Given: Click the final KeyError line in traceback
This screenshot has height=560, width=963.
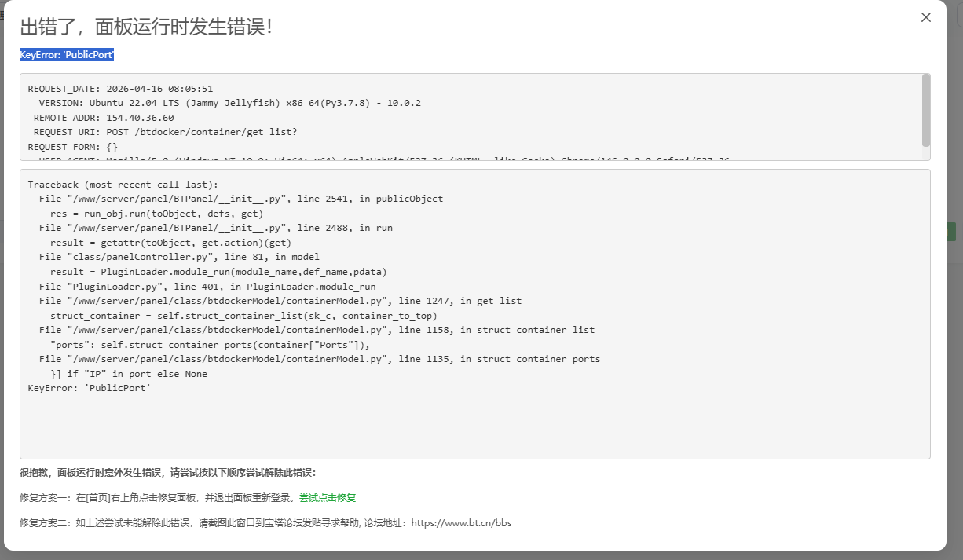Looking at the screenshot, I should 90,388.
